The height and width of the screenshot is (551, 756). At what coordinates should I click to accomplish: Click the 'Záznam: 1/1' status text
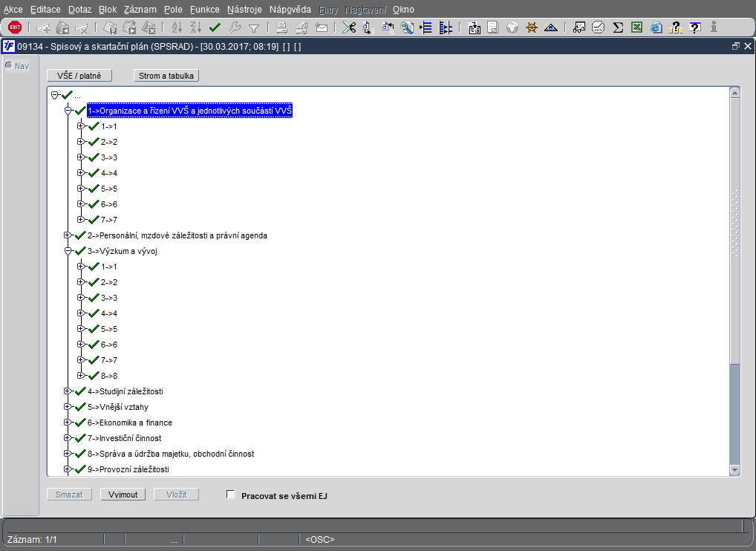tap(32, 539)
